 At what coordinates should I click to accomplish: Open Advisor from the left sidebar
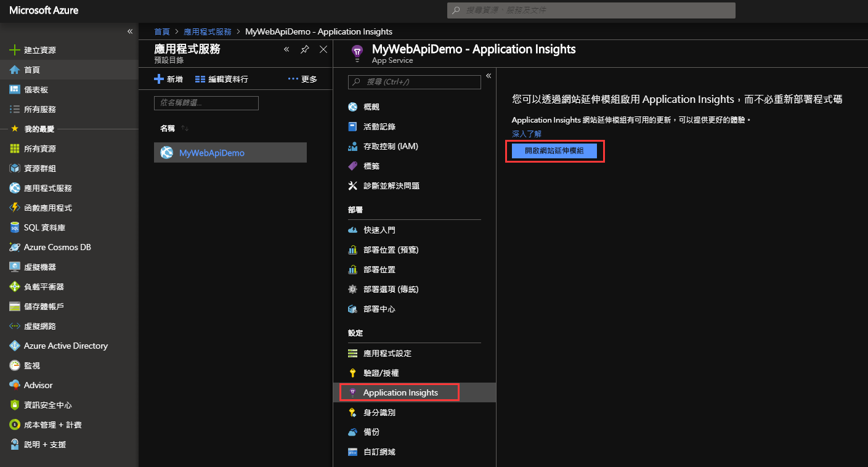[38, 385]
